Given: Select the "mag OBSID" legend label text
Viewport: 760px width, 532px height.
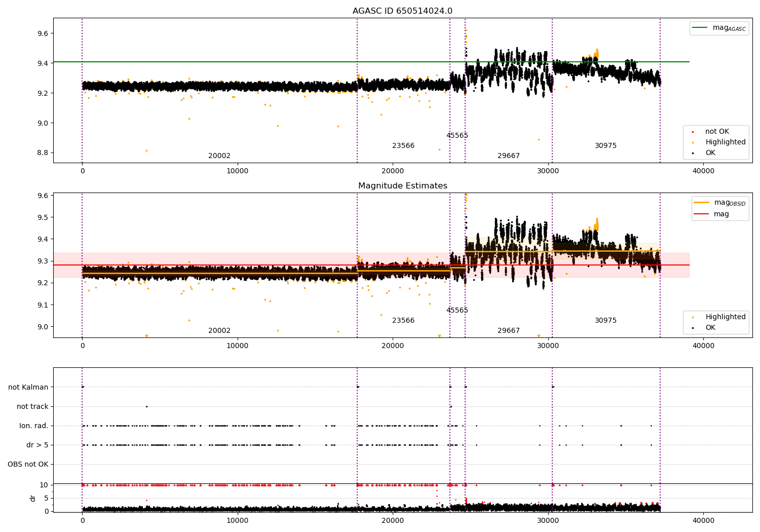Looking at the screenshot, I should pyautogui.click(x=730, y=203).
